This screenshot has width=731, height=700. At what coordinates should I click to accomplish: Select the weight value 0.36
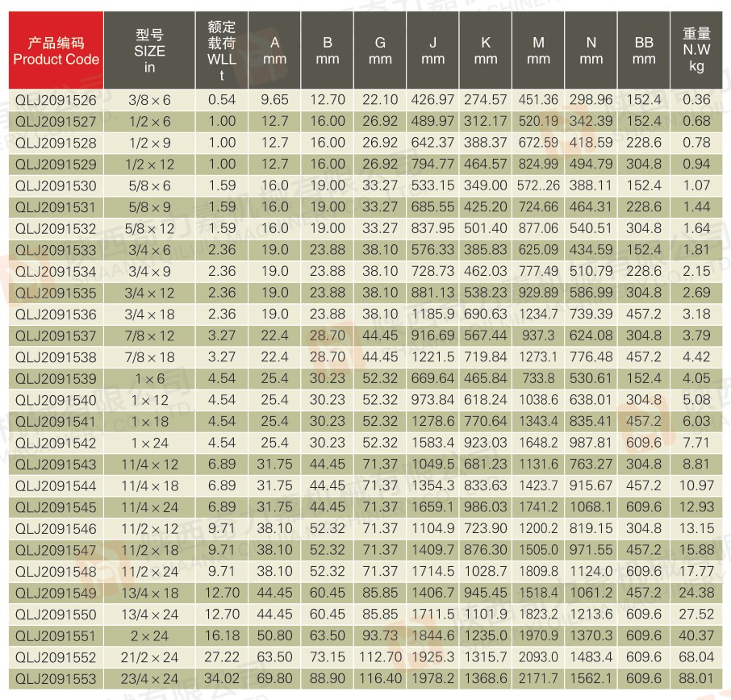point(696,100)
